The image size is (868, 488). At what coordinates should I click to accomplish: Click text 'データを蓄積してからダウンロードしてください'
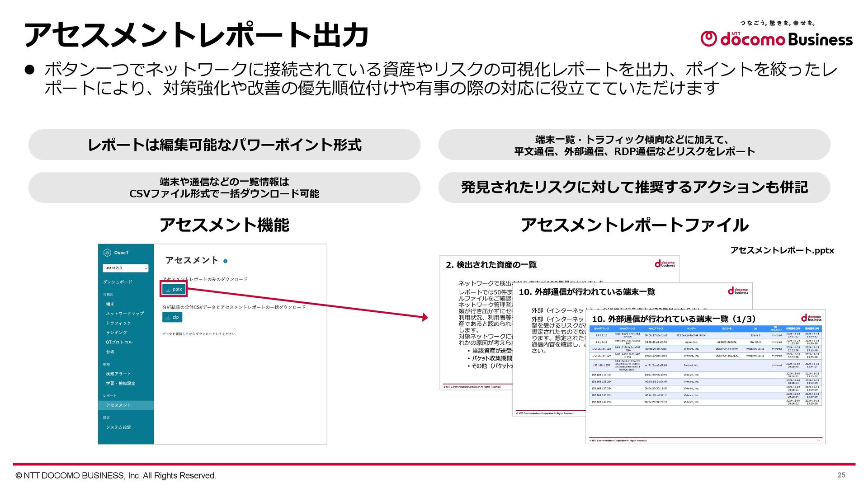tap(199, 334)
